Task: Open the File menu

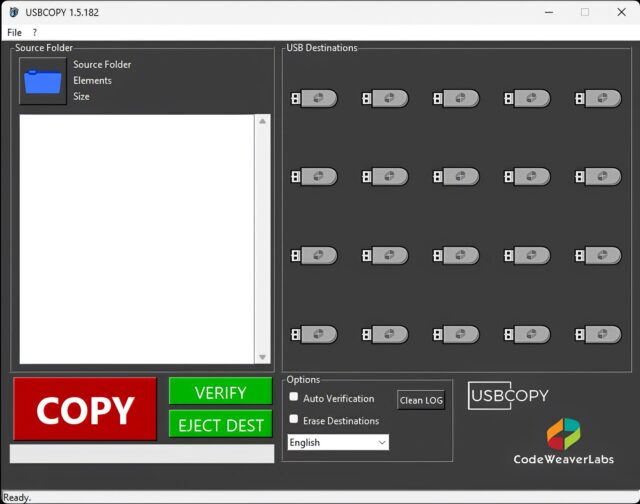Action: [14, 32]
